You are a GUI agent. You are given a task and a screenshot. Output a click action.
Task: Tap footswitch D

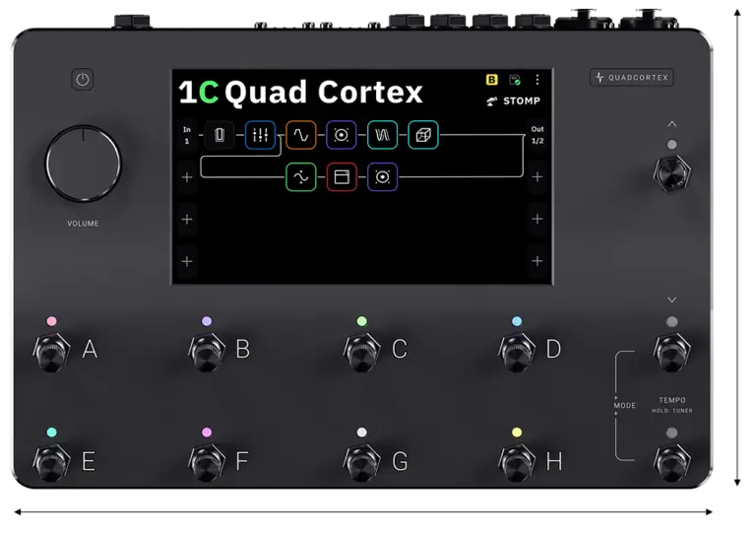point(517,351)
